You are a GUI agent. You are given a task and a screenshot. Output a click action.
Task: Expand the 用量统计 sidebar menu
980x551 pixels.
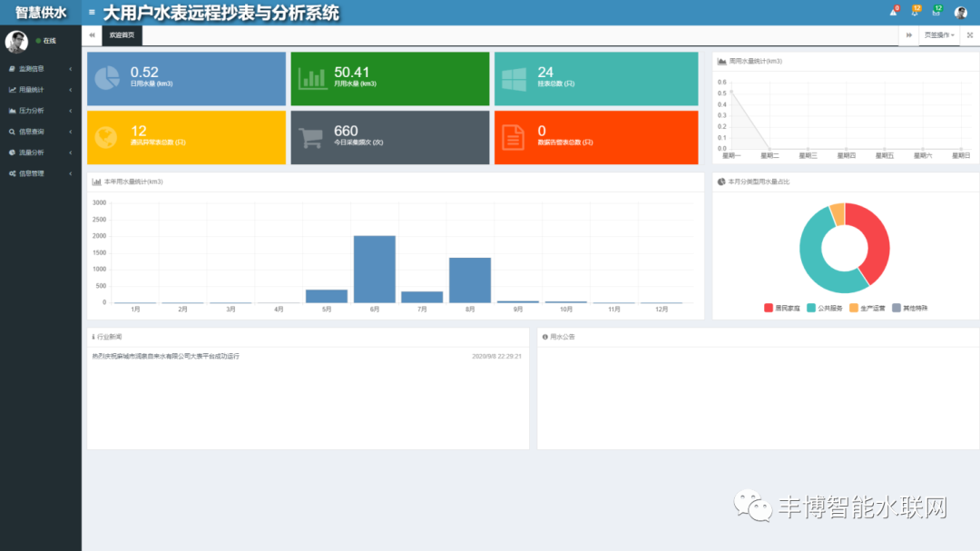click(40, 90)
